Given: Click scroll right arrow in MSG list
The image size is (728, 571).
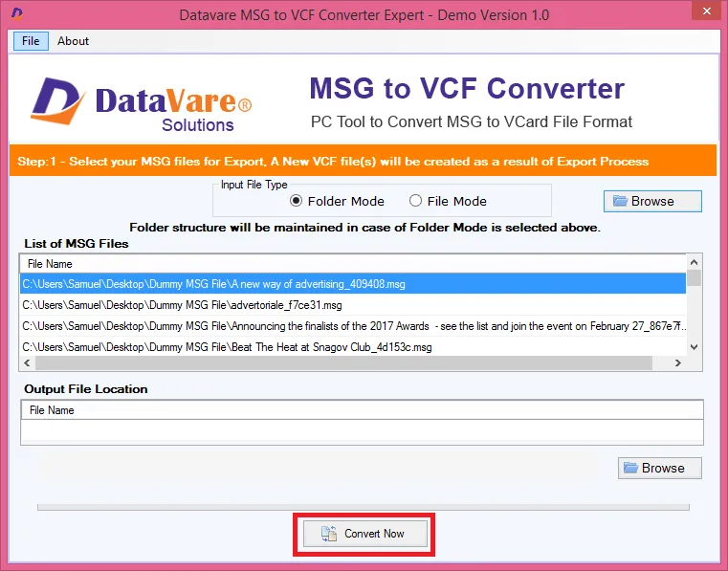Looking at the screenshot, I should click(x=678, y=363).
